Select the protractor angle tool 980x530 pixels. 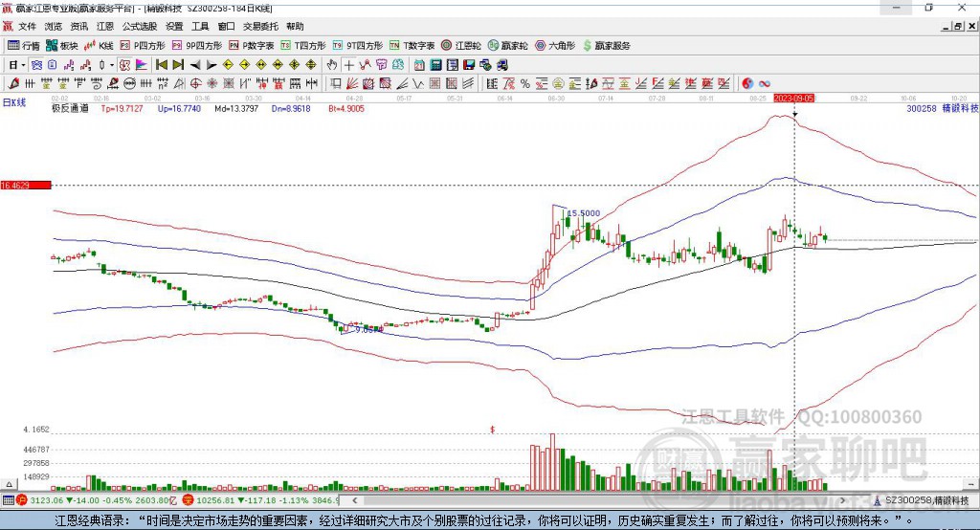179,83
